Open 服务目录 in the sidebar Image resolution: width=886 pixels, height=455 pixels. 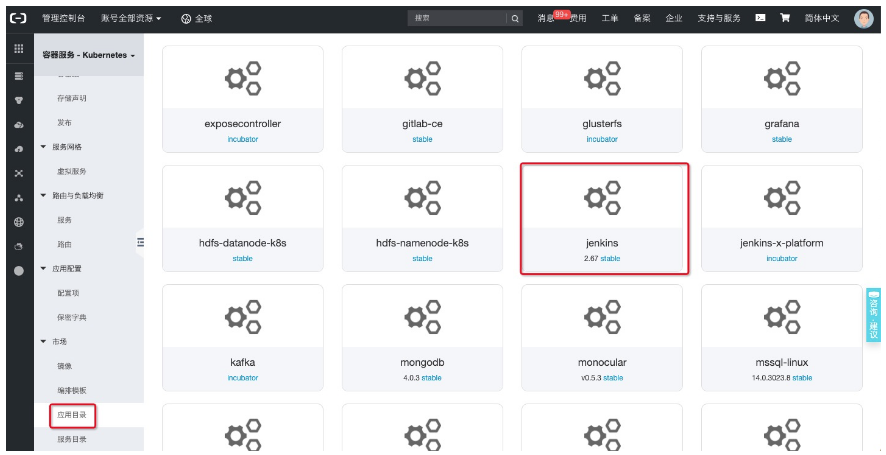click(x=72, y=439)
